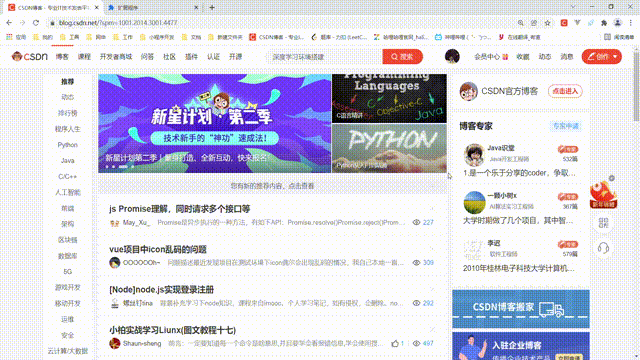Viewport: 640px width, 360px height.
Task: Click the CSDN logo in header
Action: point(29,56)
